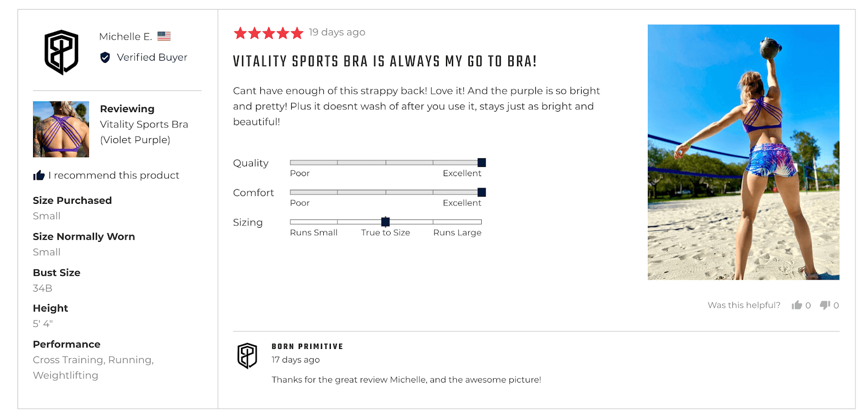
Task: Click the Quality rating slider marker
Action: coord(481,163)
